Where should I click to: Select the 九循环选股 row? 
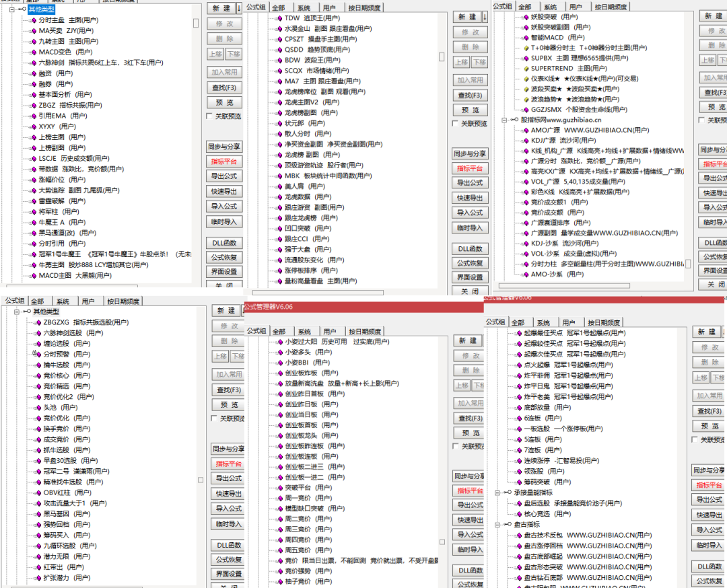coord(69,546)
